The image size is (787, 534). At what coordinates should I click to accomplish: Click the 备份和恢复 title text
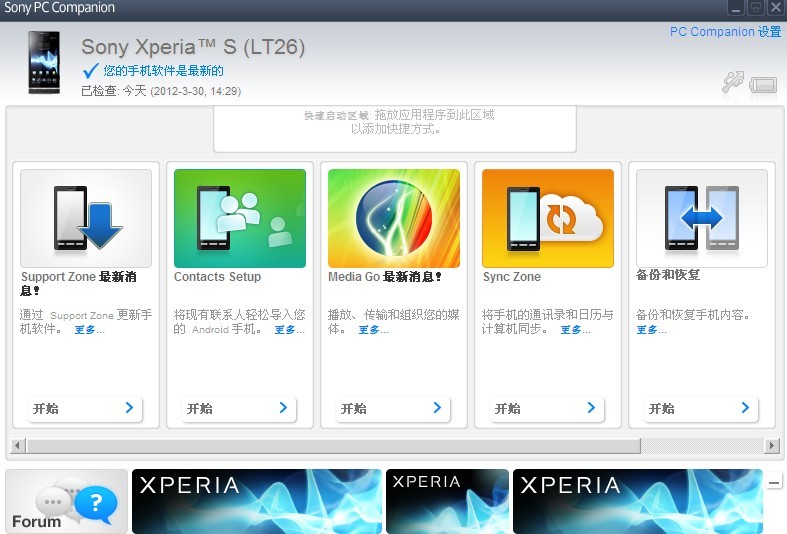coord(668,275)
